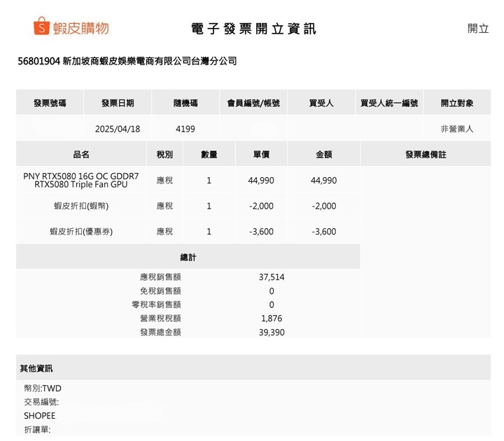Click the 交易編號: label
This screenshot has height=441, width=504.
(41, 402)
